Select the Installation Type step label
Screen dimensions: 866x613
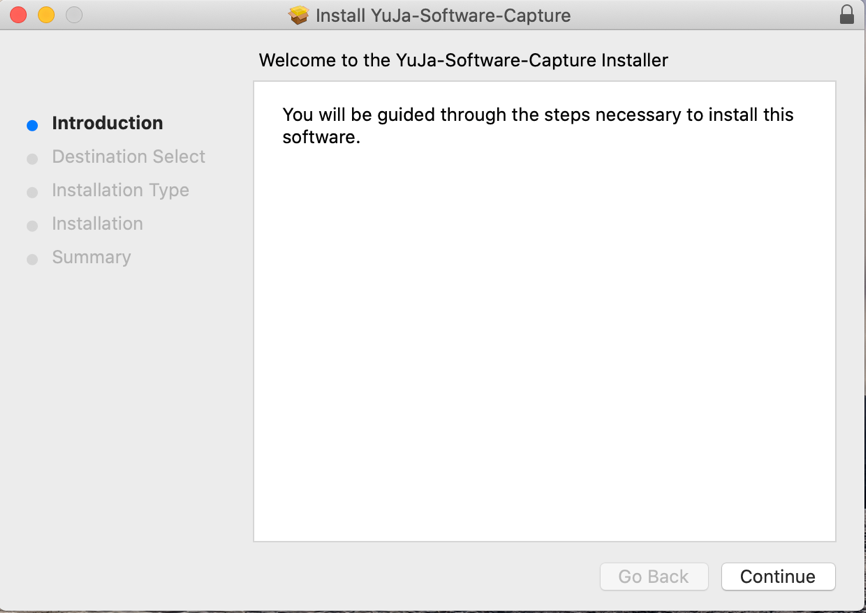[120, 191]
